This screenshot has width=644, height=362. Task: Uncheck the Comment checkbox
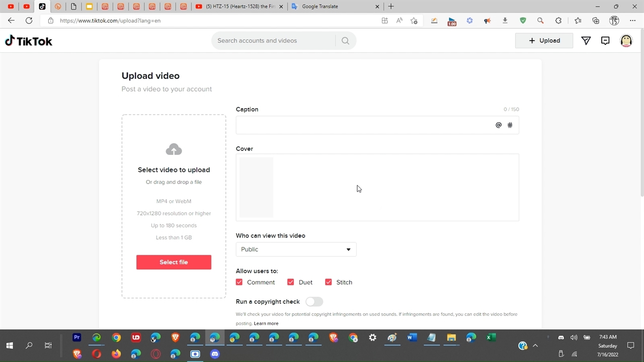pos(239,282)
